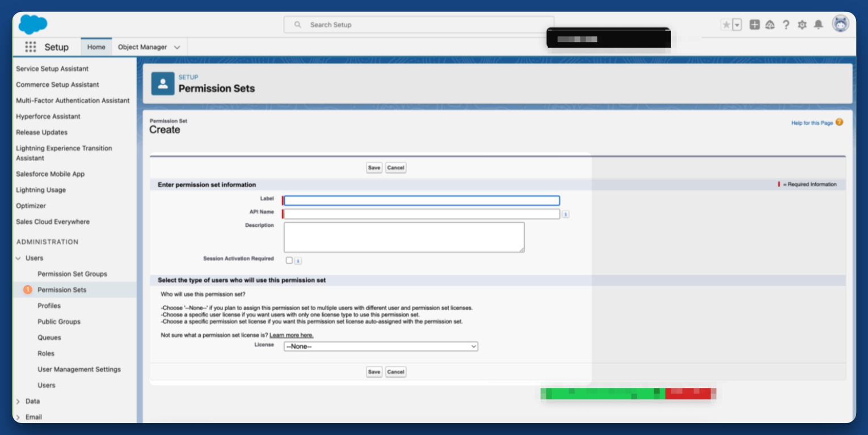Click the Save button below the License dropdown
Screen dimensions: 868x435
tap(374, 372)
